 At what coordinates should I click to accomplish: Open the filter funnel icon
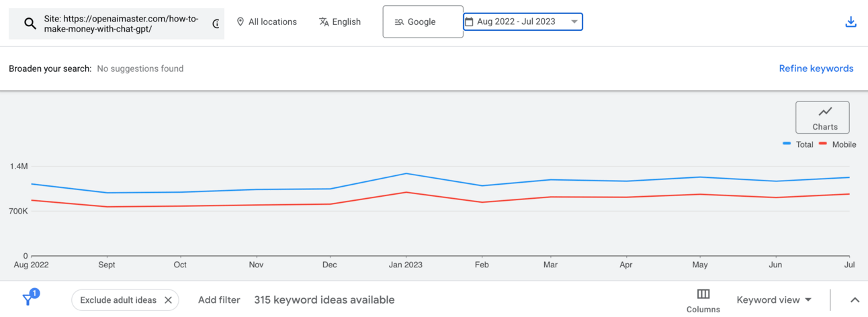(x=29, y=299)
